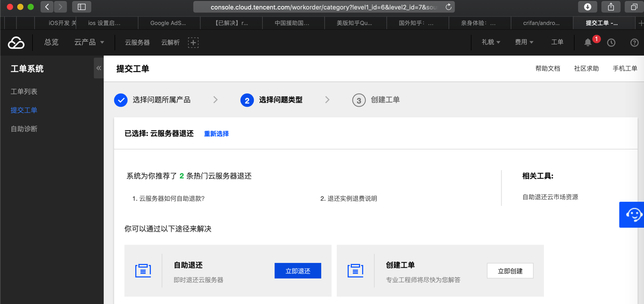
Task: Click step '选择问题类型' label
Action: [x=281, y=100]
